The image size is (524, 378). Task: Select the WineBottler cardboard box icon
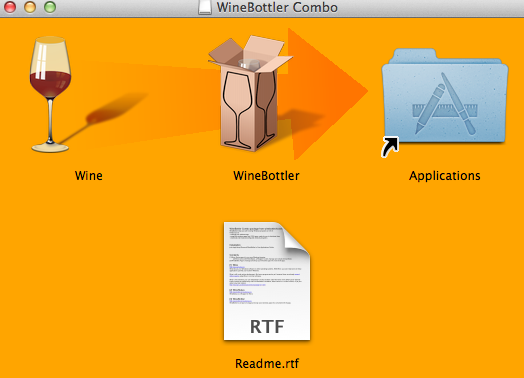[250, 93]
